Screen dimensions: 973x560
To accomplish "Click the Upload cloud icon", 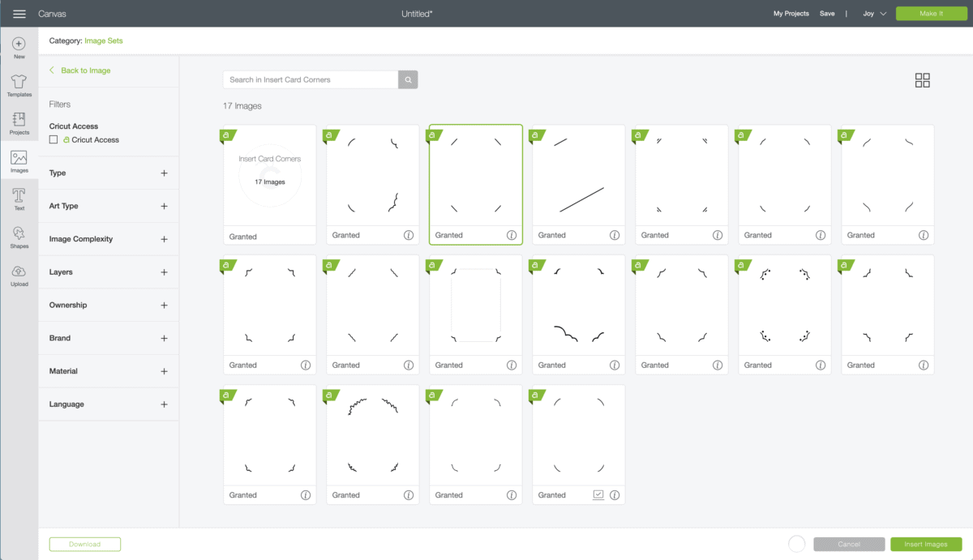I will pyautogui.click(x=19, y=271).
